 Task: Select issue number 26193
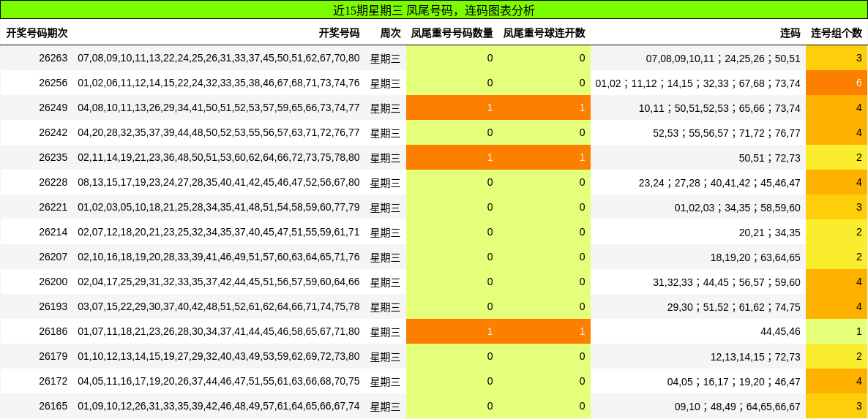click(x=53, y=307)
